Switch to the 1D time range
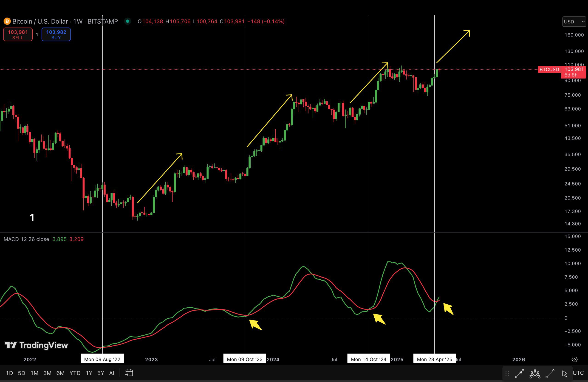This screenshot has height=382, width=588. point(9,373)
